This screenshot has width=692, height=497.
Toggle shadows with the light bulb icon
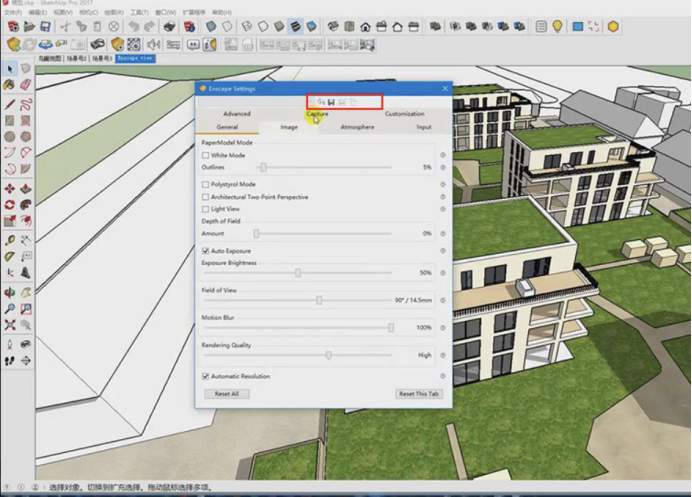coord(557,26)
